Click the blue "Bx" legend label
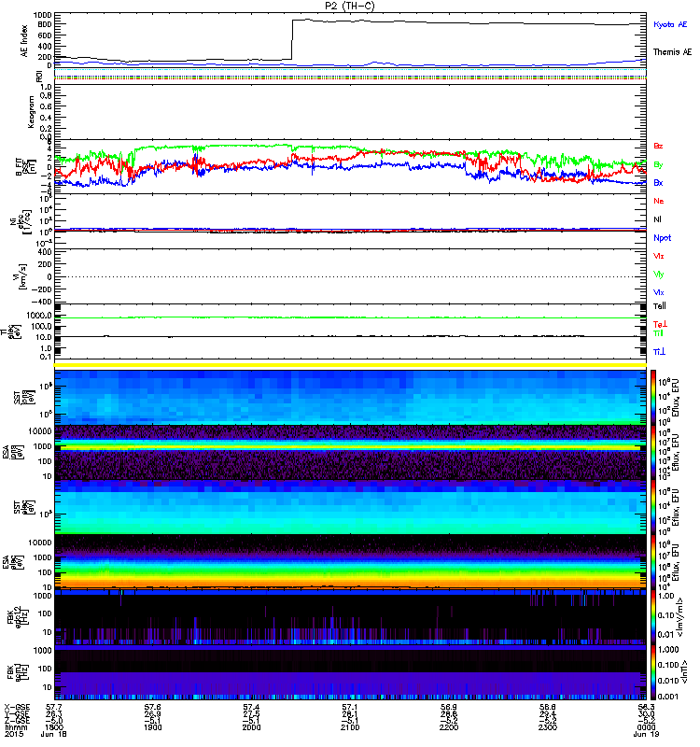 pyautogui.click(x=658, y=183)
